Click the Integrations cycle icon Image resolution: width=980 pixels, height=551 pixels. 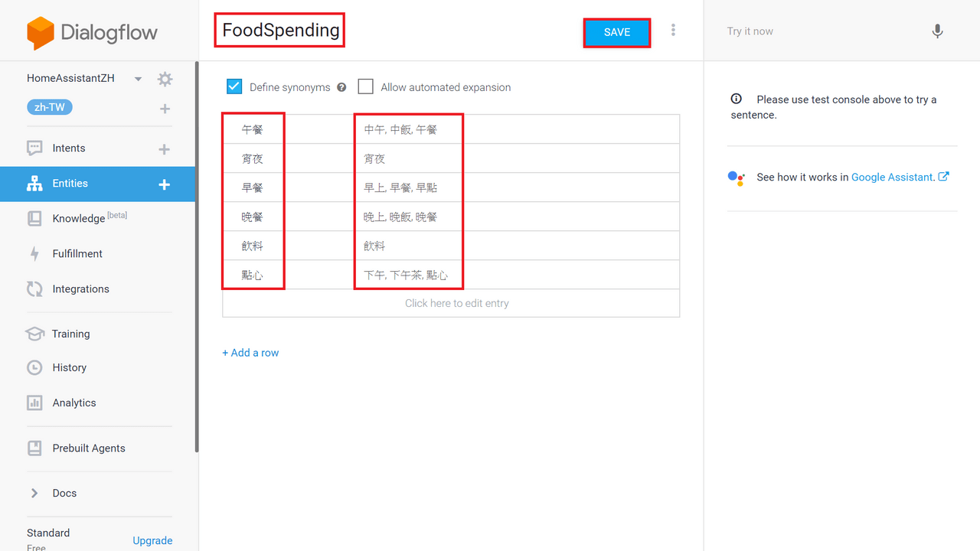pyautogui.click(x=34, y=289)
